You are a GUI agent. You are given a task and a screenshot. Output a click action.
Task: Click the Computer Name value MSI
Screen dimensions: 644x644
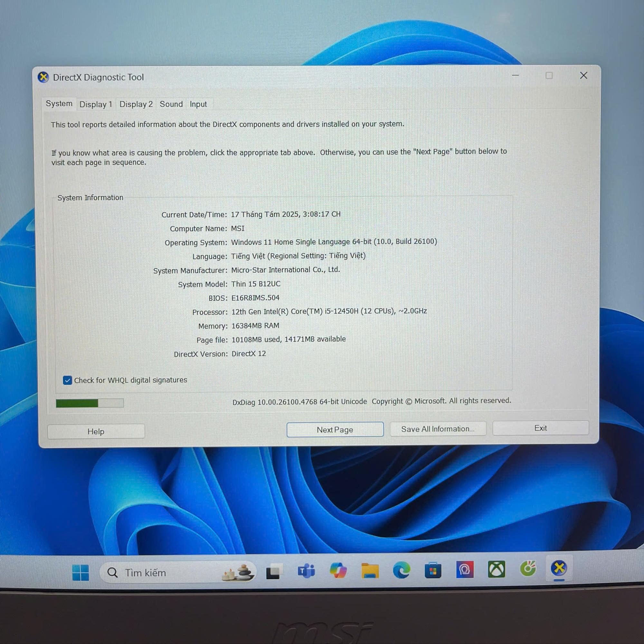click(238, 228)
